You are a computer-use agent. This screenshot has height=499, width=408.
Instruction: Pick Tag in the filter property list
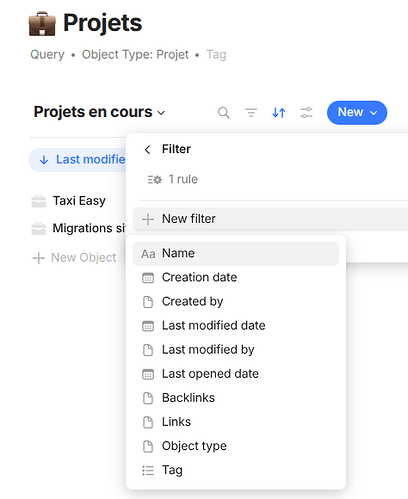(x=236, y=470)
